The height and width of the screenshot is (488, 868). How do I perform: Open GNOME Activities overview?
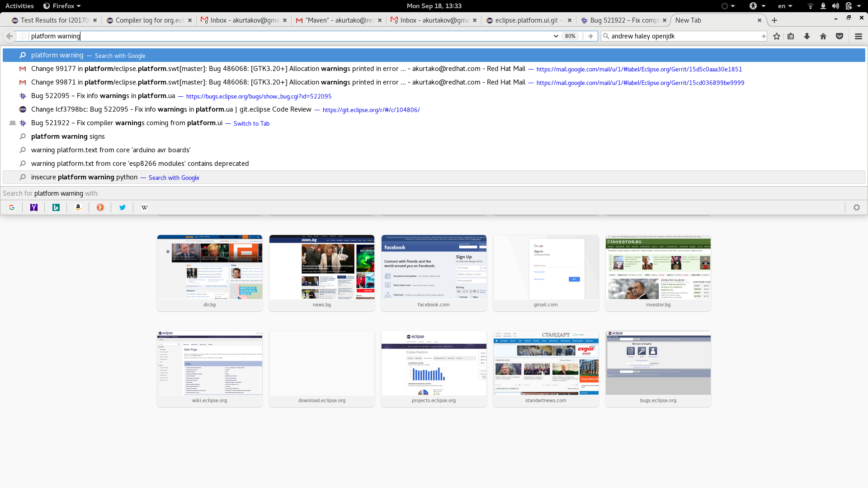(x=19, y=6)
